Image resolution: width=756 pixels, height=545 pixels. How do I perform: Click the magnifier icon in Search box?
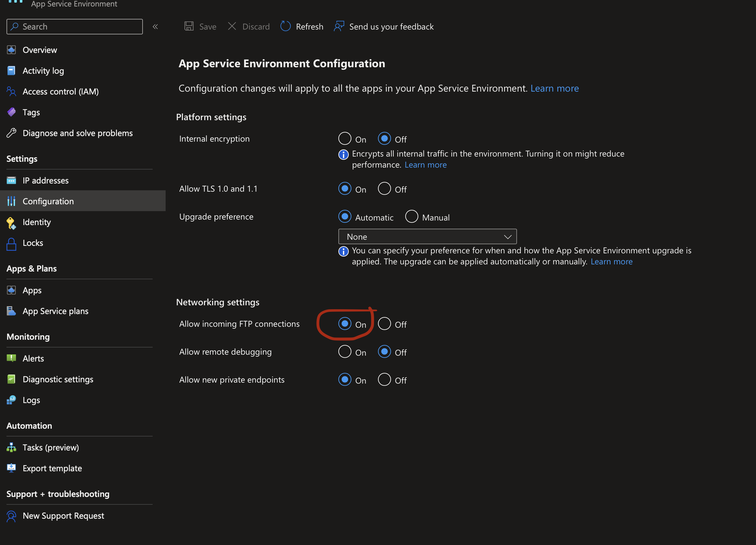point(14,26)
